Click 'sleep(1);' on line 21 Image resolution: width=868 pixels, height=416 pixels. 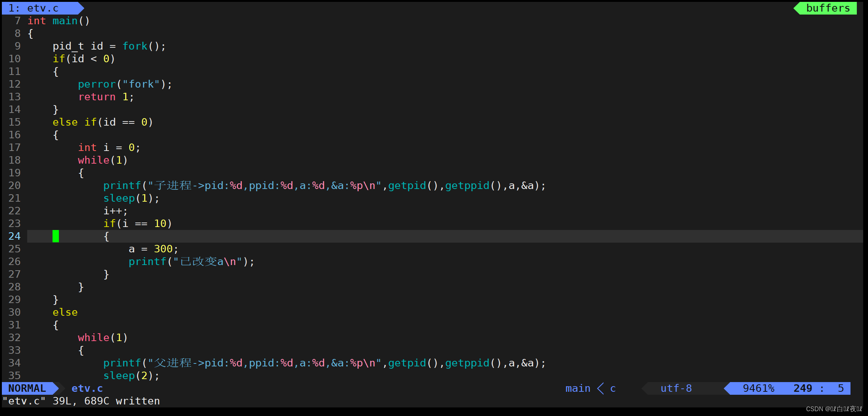(132, 198)
